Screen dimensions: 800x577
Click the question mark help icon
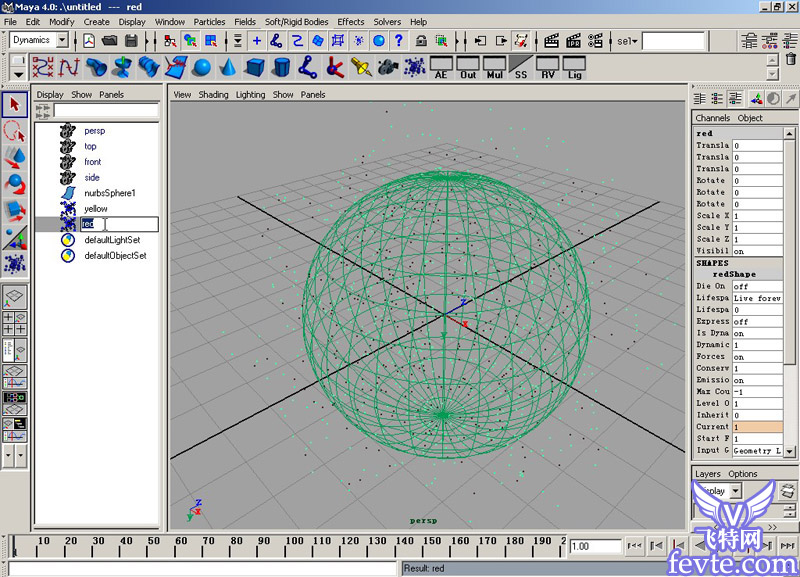[x=399, y=41]
